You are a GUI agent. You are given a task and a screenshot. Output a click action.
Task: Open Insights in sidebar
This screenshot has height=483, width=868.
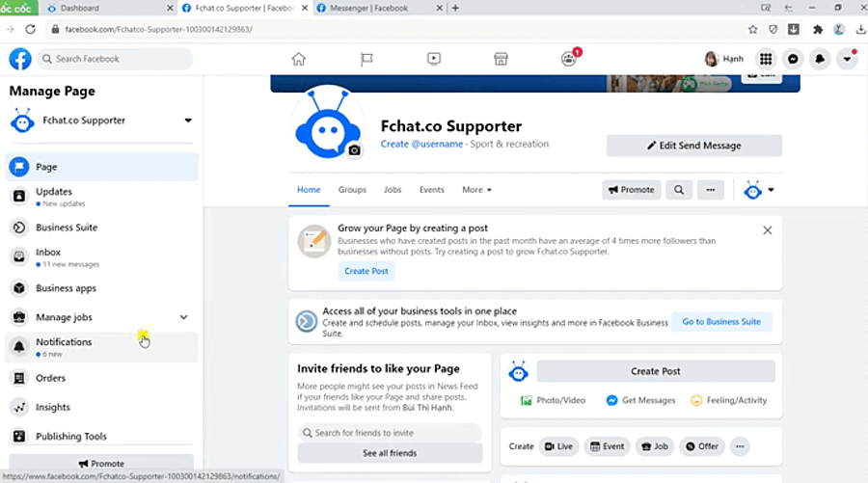[102, 407]
